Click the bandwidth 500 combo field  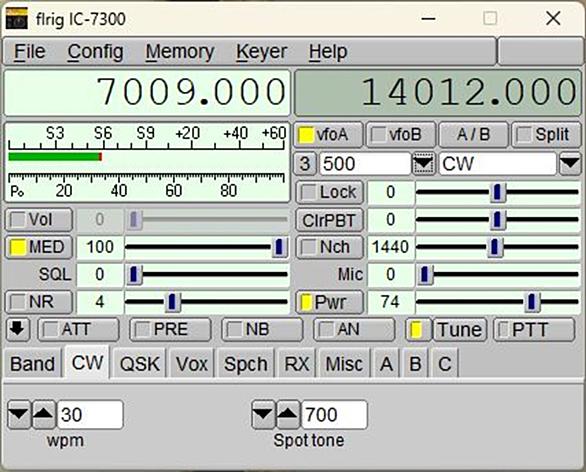point(365,164)
